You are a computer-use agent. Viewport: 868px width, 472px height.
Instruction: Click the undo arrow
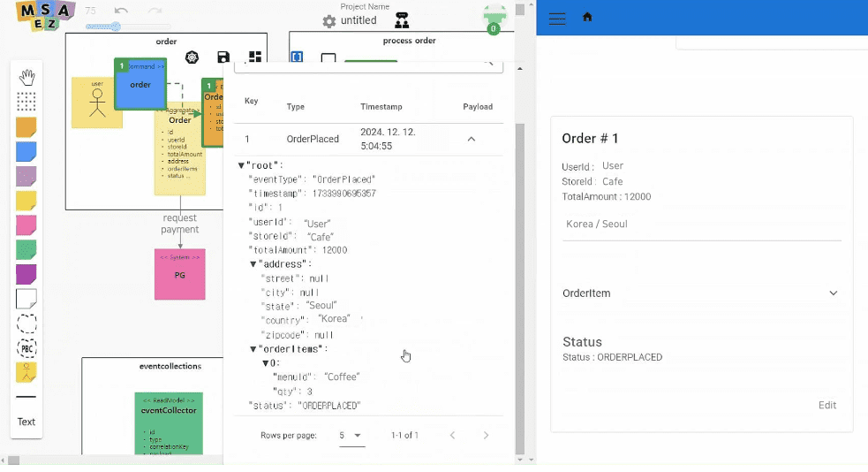point(122,11)
